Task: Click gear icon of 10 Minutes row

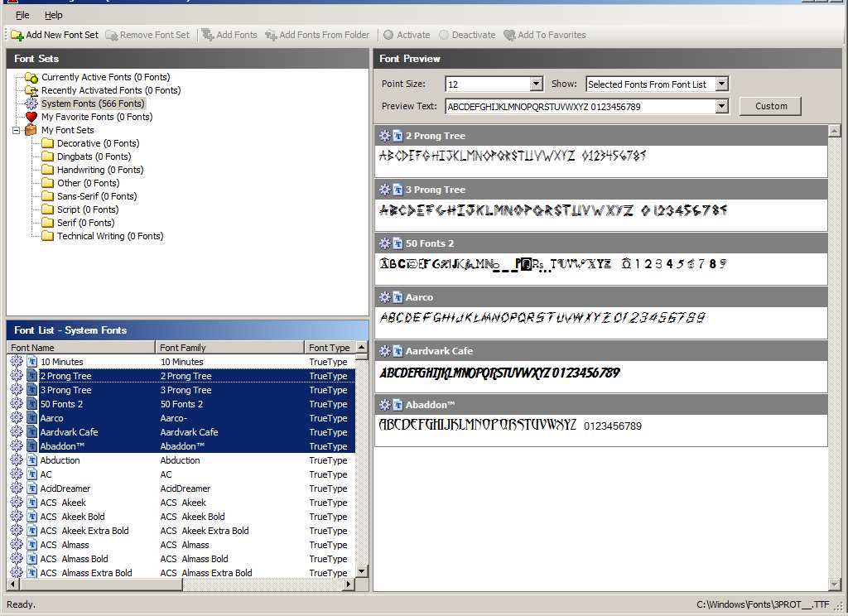Action: coord(17,361)
